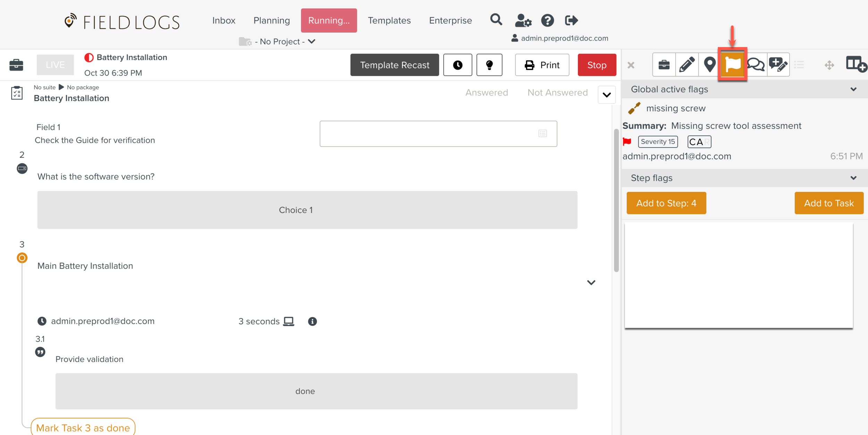Go to the Inbox tab
The width and height of the screenshot is (868, 435).
pyautogui.click(x=224, y=20)
